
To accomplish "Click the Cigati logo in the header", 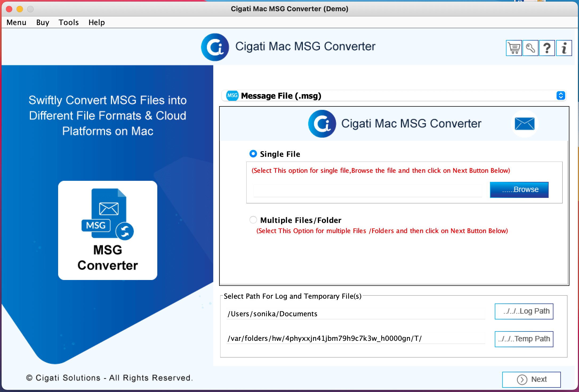I will 215,47.
